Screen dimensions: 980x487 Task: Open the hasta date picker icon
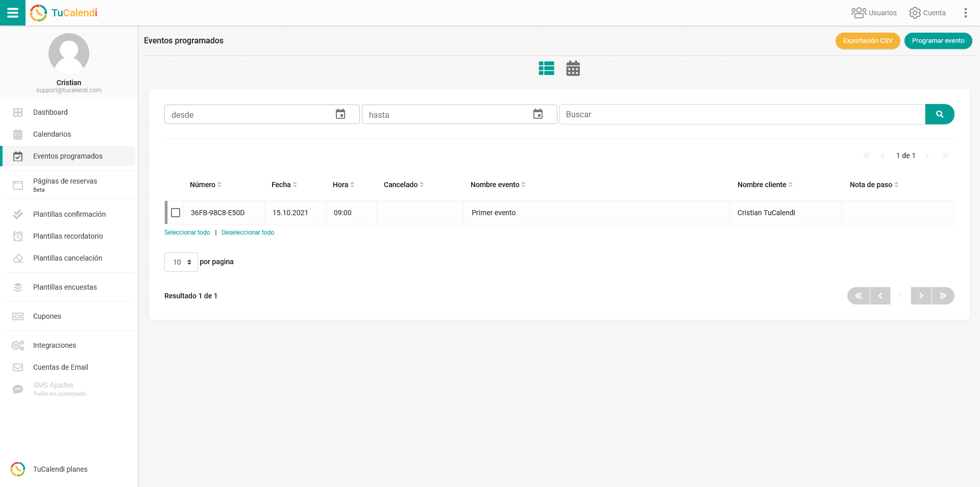coord(538,114)
